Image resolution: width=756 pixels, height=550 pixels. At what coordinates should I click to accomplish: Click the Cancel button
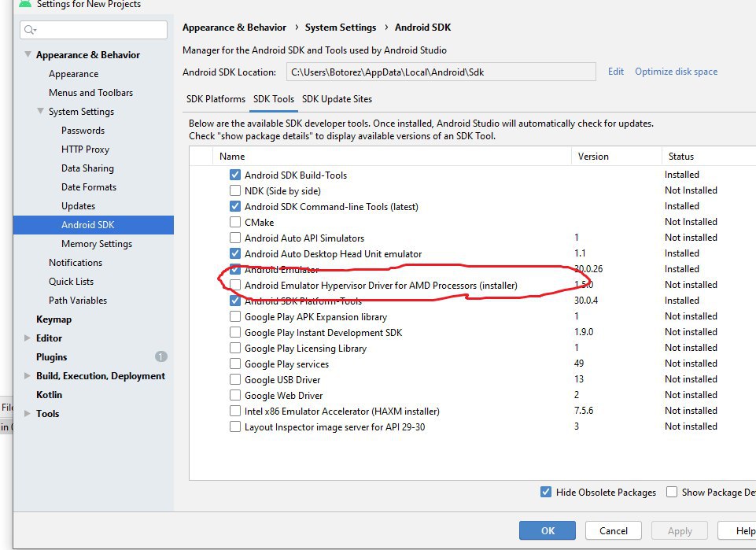tap(614, 530)
